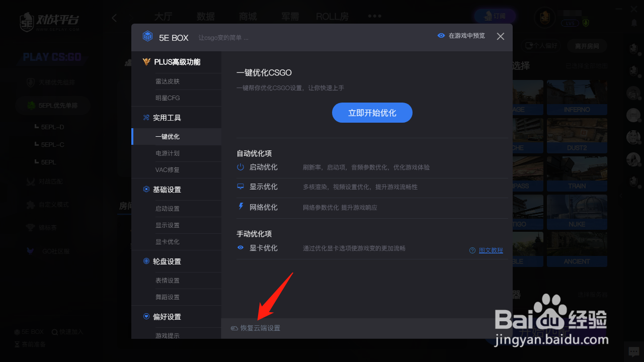Click 立即开始优化 button

(x=372, y=113)
